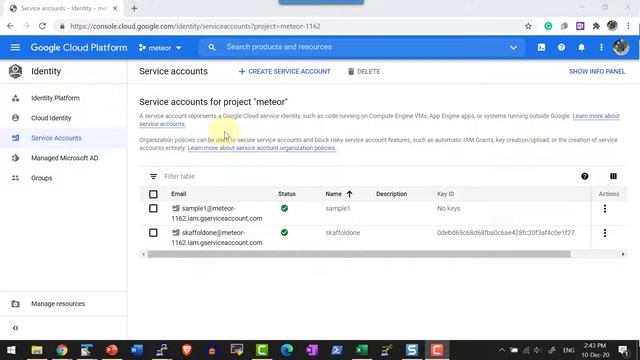The height and width of the screenshot is (360, 640).
Task: Open actions menu for sample1 row
Action: click(x=604, y=209)
